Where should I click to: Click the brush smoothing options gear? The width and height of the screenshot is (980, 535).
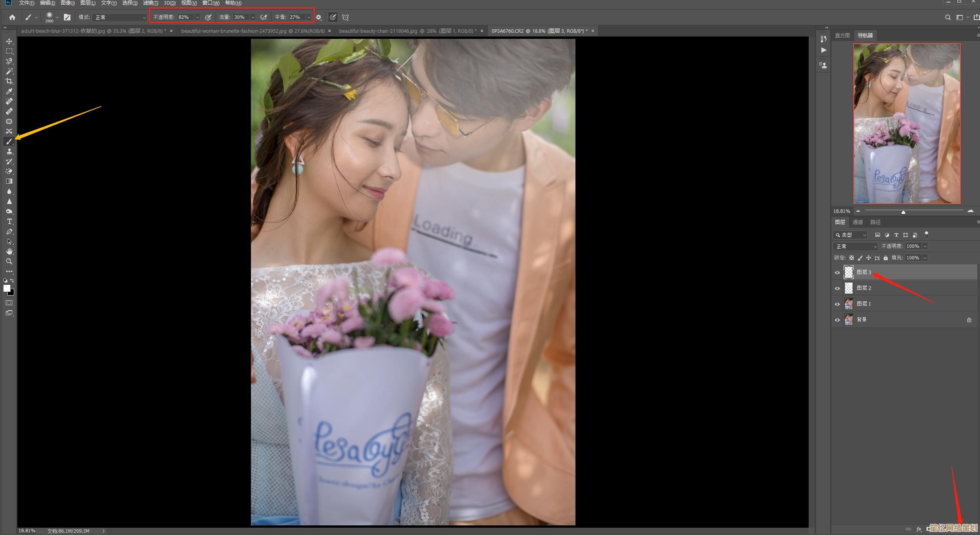pyautogui.click(x=319, y=17)
